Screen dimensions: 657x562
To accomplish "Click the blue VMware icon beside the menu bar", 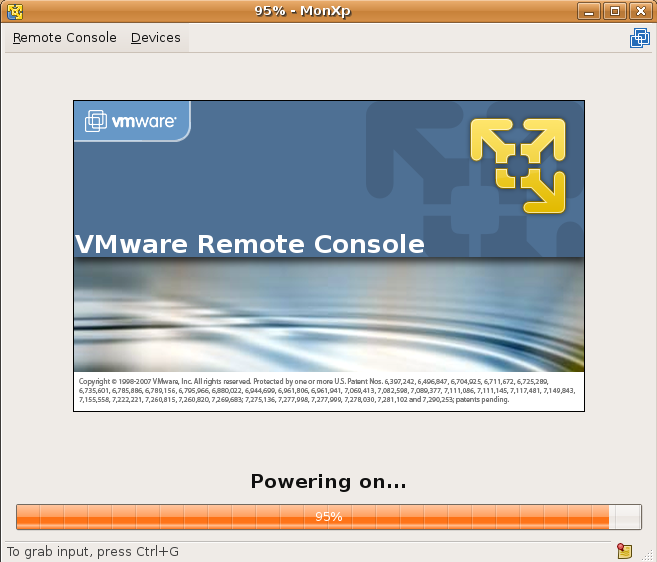I will 640,38.
